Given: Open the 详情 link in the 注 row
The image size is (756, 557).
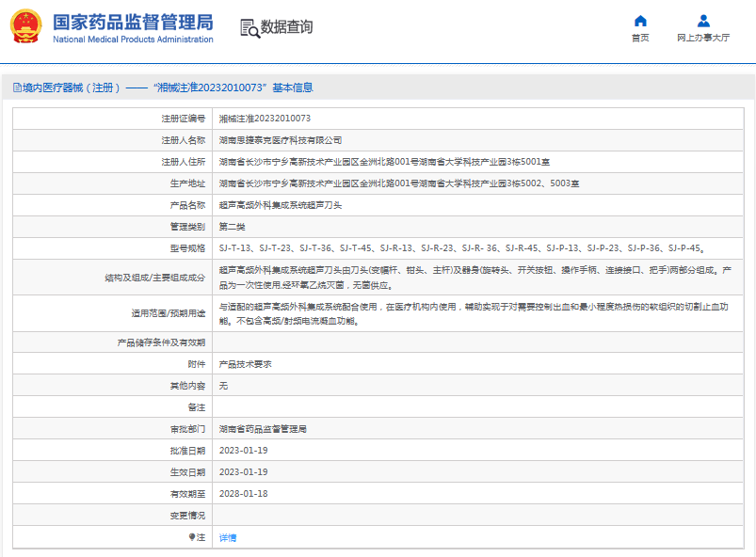Looking at the screenshot, I should coord(229,536).
